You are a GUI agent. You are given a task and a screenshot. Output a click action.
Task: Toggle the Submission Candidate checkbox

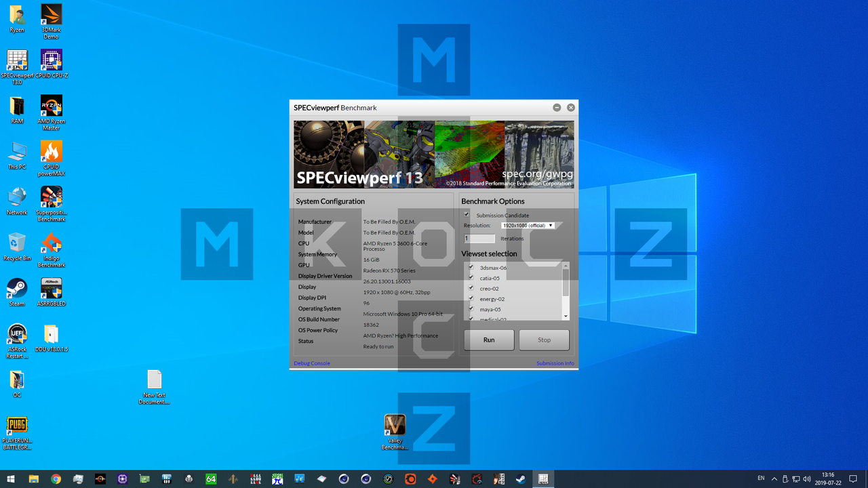point(467,215)
